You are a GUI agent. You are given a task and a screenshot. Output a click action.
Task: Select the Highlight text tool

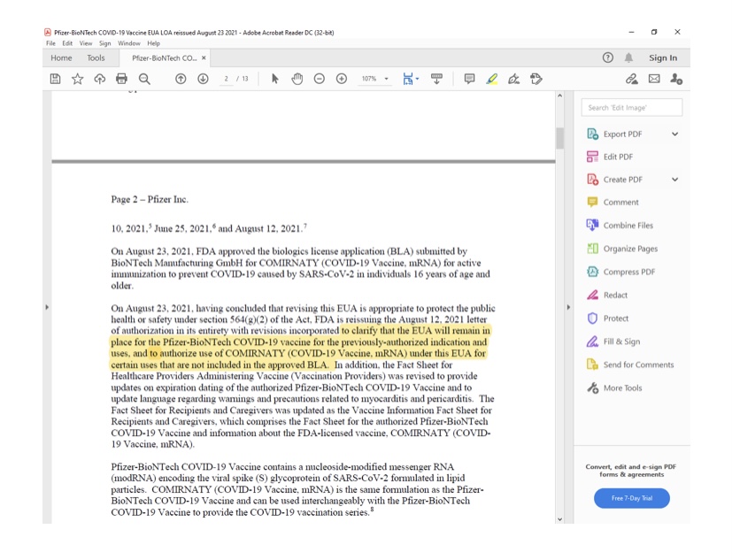(492, 79)
